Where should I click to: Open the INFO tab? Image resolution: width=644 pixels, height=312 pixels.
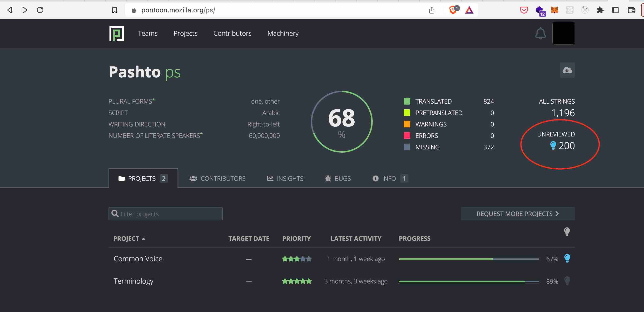pyautogui.click(x=390, y=178)
